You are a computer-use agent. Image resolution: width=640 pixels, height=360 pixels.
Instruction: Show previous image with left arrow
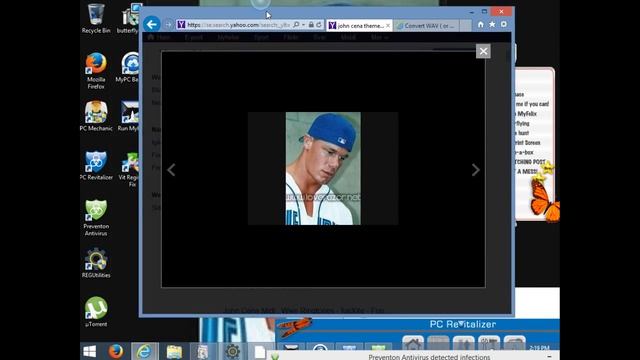coord(171,170)
